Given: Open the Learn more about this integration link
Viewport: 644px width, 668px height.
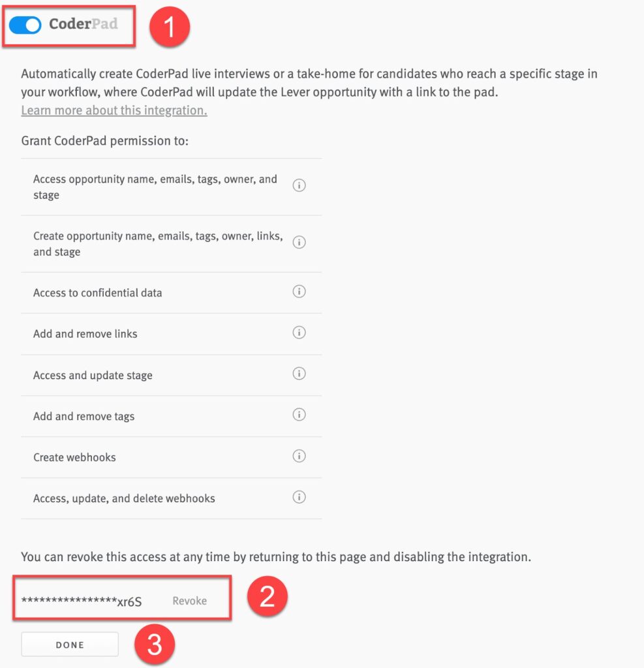Looking at the screenshot, I should [114, 110].
